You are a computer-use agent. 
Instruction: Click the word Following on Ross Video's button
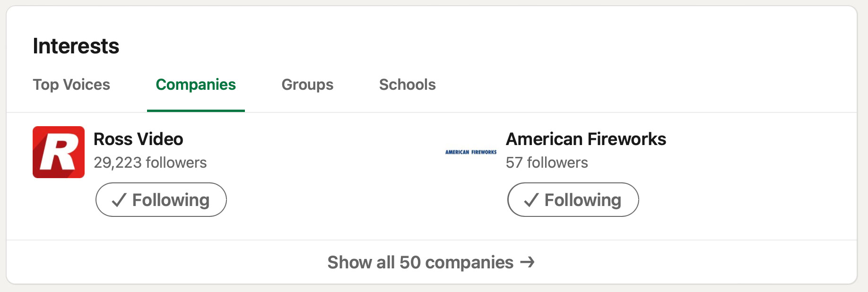coord(171,200)
